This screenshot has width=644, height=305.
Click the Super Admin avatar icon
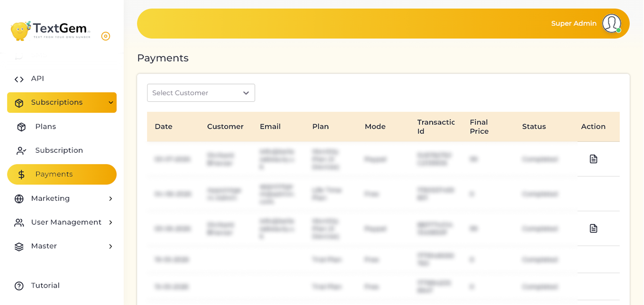click(611, 24)
